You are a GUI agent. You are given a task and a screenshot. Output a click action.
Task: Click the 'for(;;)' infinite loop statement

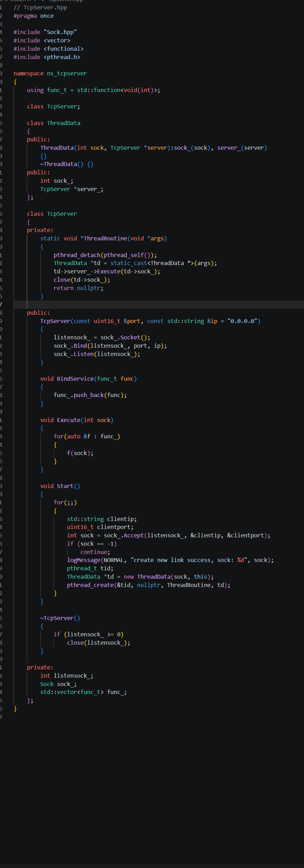65,503
